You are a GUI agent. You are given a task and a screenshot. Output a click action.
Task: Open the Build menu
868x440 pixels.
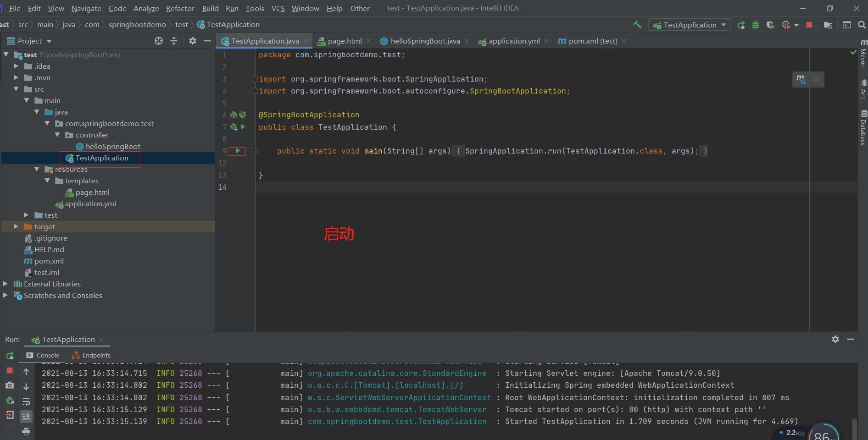(x=210, y=8)
